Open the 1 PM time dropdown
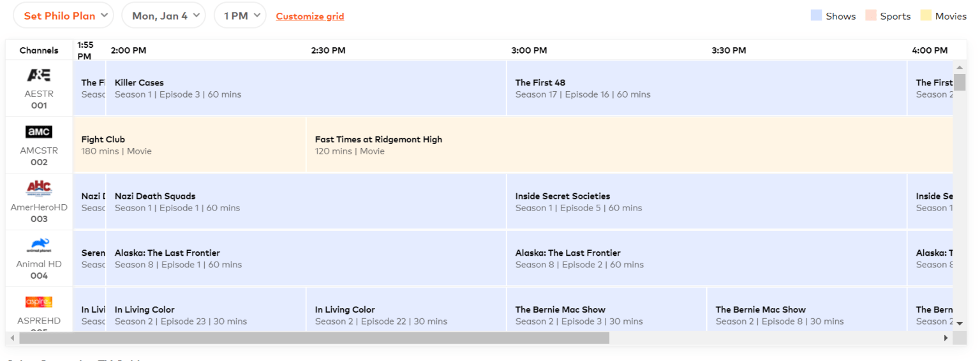This screenshot has width=980, height=361. pyautogui.click(x=240, y=16)
